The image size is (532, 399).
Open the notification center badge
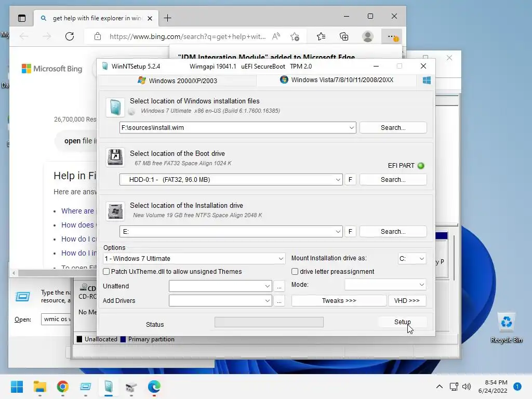[517, 387]
